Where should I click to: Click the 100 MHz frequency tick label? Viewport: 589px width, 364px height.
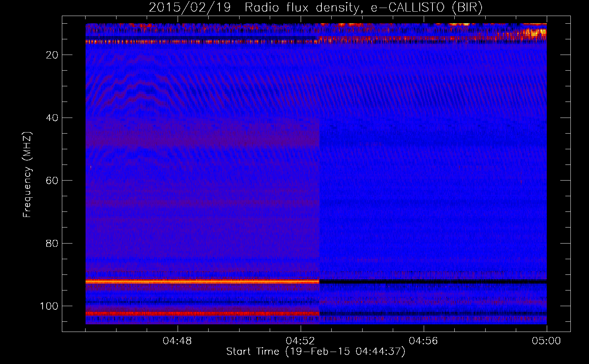coord(49,306)
